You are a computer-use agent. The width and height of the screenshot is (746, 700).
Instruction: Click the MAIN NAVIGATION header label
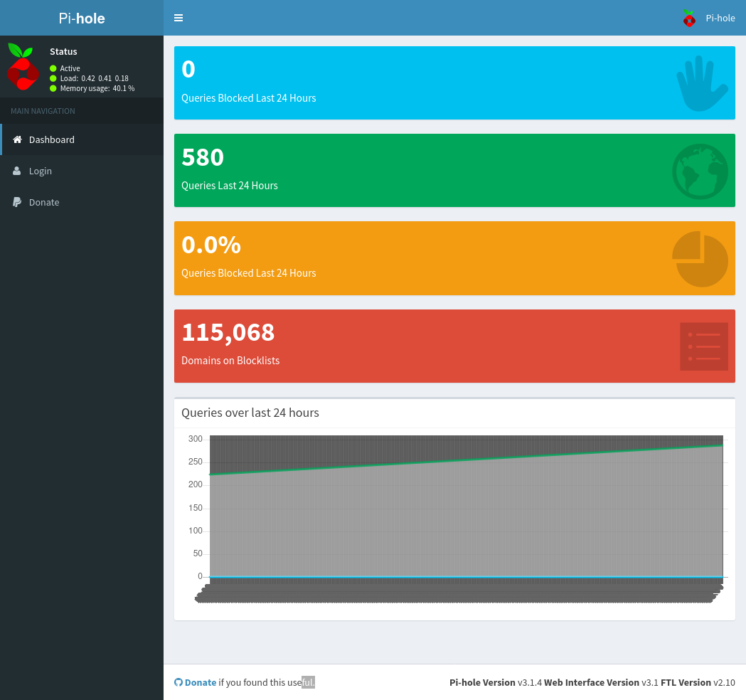point(43,111)
